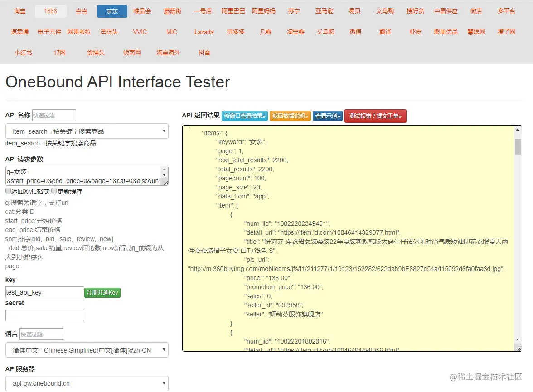Click request parameters textarea scroll-up arrow
The width and height of the screenshot is (533, 392).
coord(165,169)
